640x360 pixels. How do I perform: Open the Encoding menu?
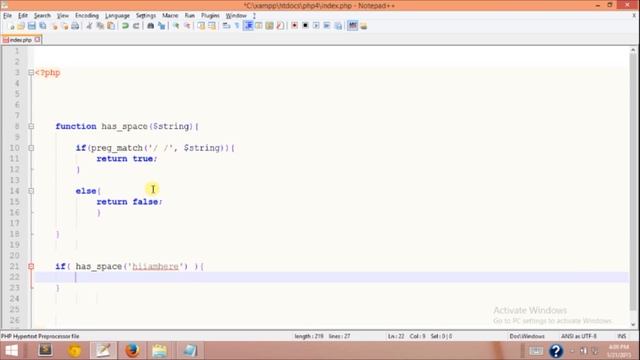(x=87, y=16)
